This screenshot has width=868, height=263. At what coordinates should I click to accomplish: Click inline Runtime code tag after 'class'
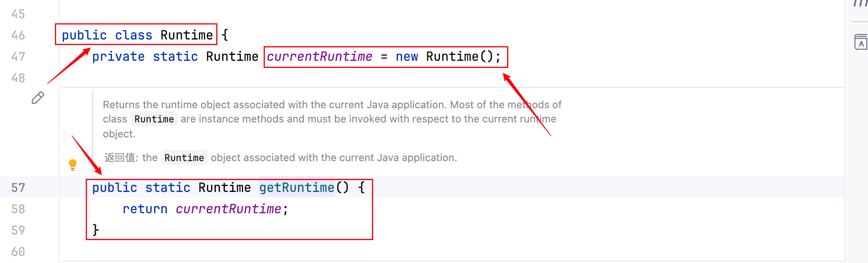pos(154,119)
